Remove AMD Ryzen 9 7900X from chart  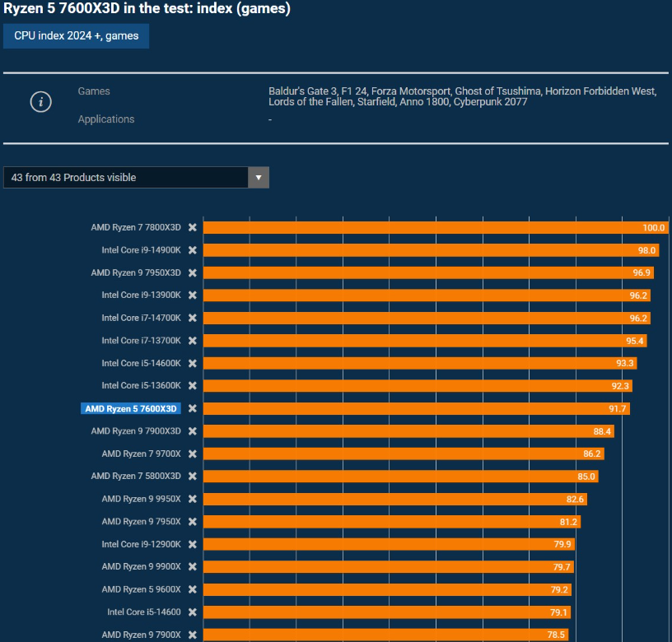(193, 635)
